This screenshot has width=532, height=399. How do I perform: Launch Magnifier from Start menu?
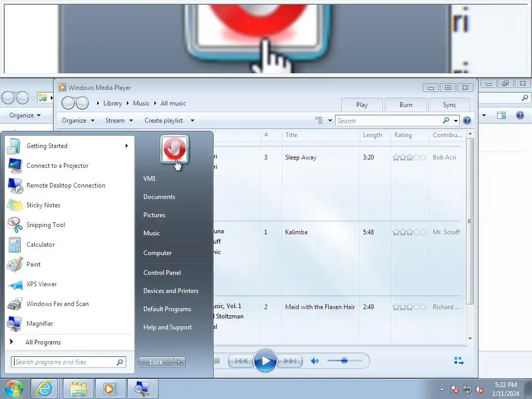[x=70, y=323]
